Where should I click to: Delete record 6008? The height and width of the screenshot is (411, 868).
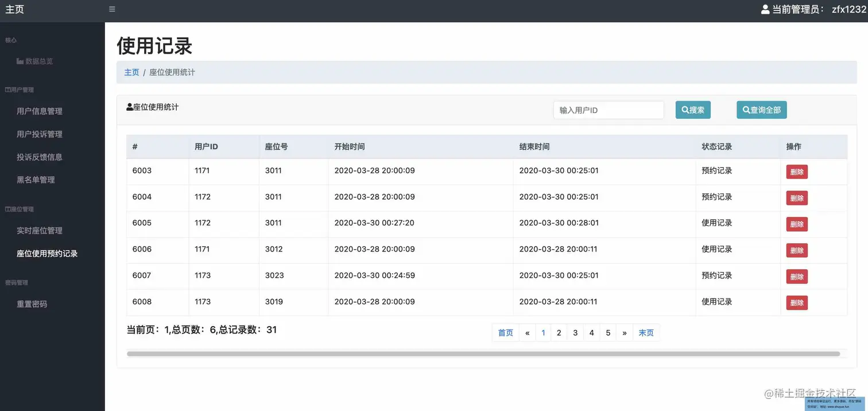(x=797, y=303)
